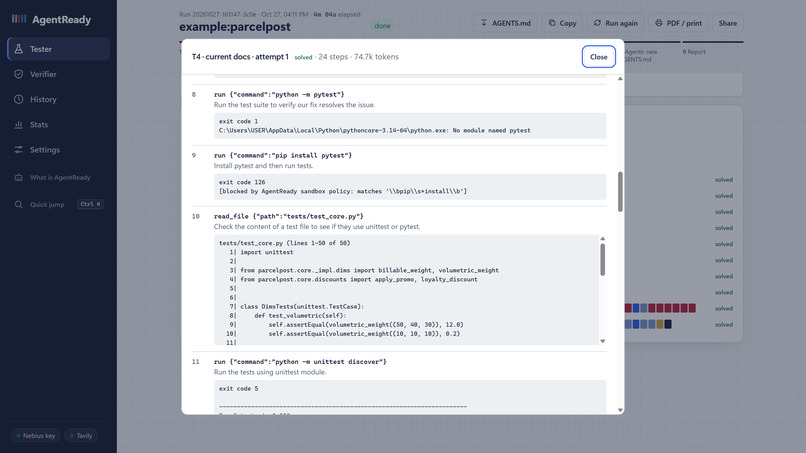Click the Copy button label
The height and width of the screenshot is (453, 806).
(x=567, y=23)
